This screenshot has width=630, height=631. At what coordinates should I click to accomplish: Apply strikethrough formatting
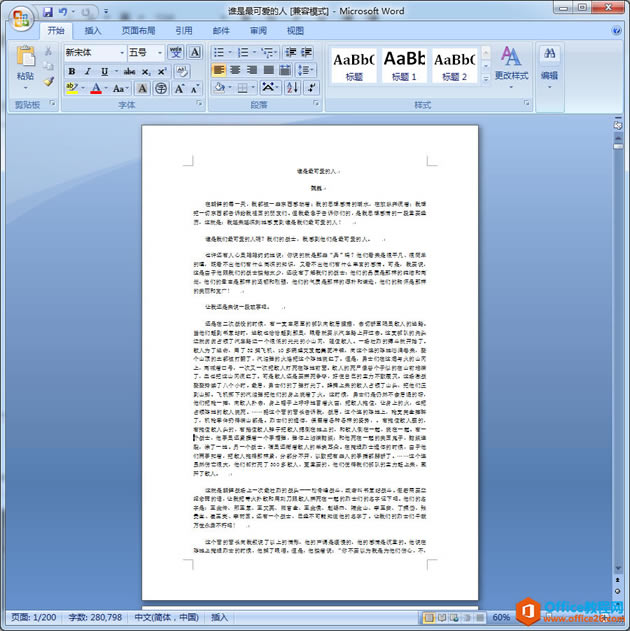[129, 72]
